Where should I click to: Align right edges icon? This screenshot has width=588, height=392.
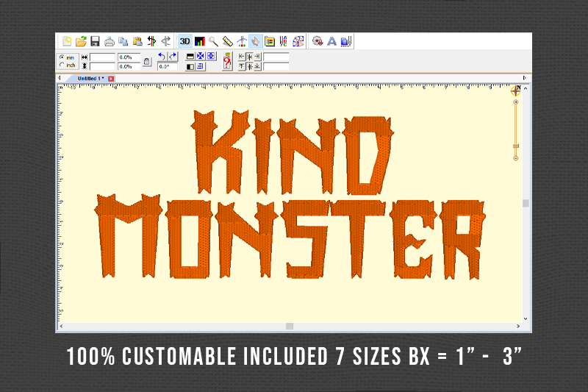pos(257,57)
